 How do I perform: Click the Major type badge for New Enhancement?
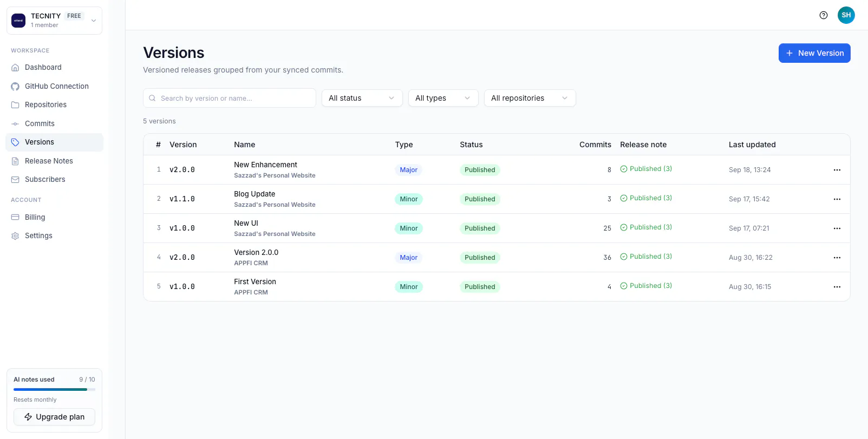click(409, 170)
